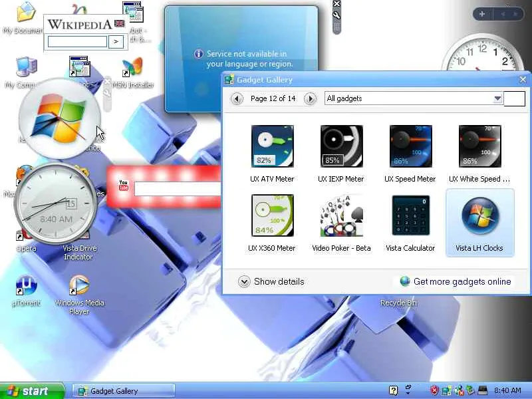Click the Windows logo clock gadget
The image size is (532, 399).
(x=60, y=118)
